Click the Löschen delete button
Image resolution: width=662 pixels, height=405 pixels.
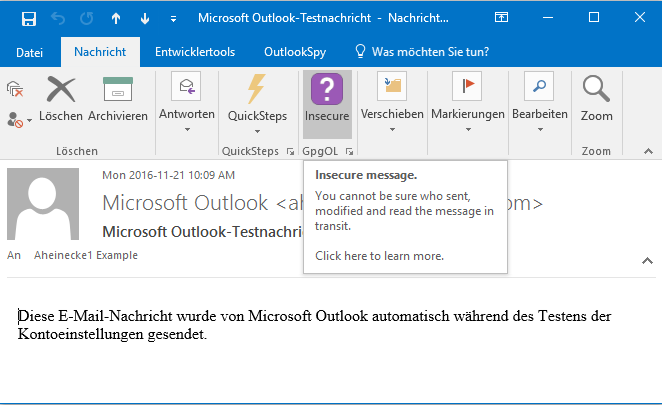pyautogui.click(x=61, y=99)
